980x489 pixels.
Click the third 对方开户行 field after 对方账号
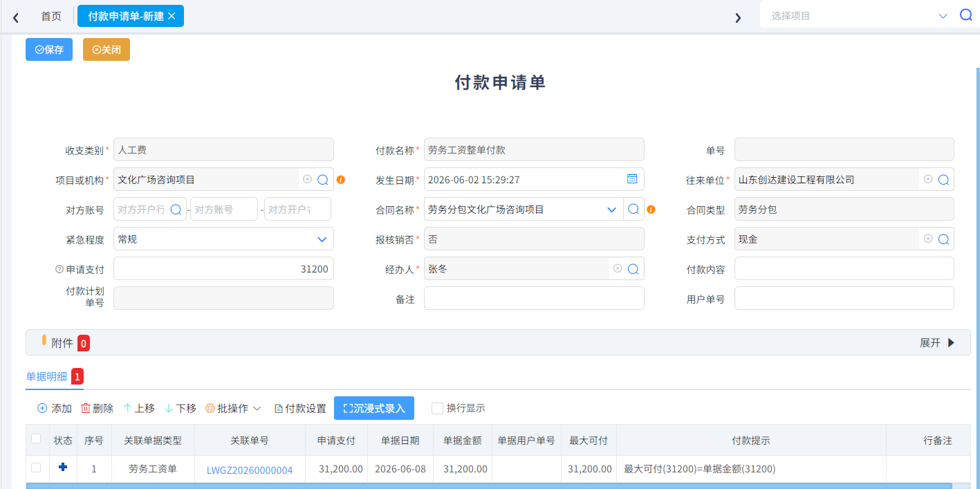[x=297, y=209]
